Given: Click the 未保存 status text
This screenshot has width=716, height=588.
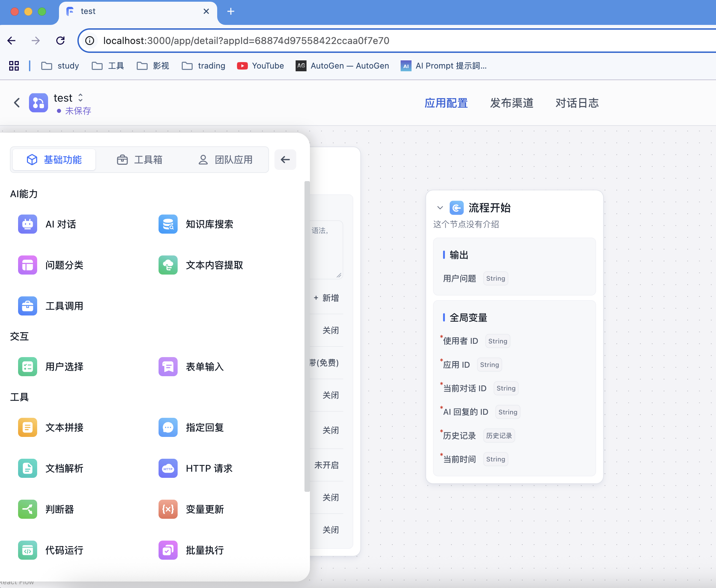Looking at the screenshot, I should [78, 111].
